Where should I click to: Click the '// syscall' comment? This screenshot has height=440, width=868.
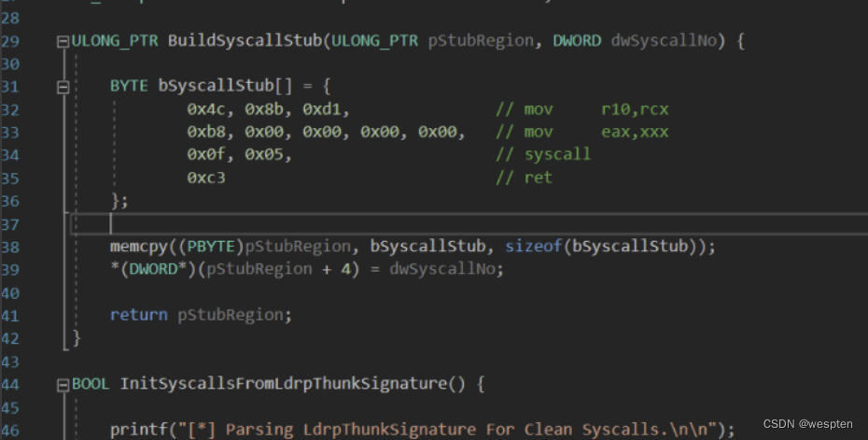point(543,155)
